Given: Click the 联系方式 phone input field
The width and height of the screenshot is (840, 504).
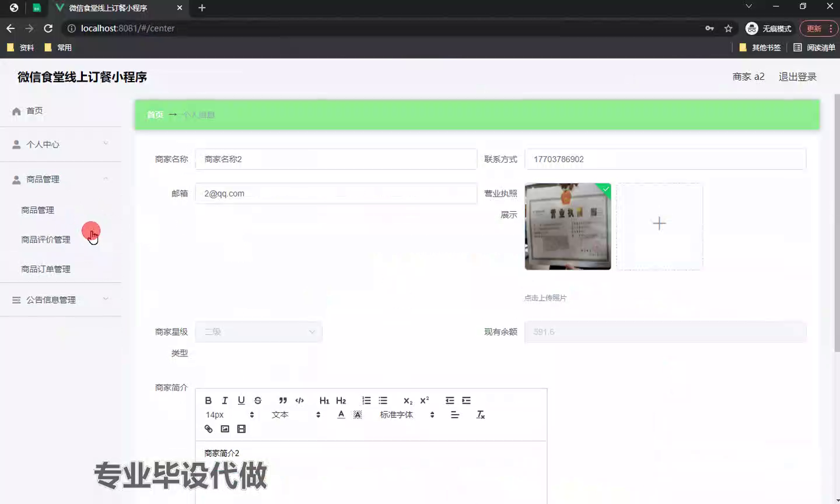Looking at the screenshot, I should [x=665, y=159].
